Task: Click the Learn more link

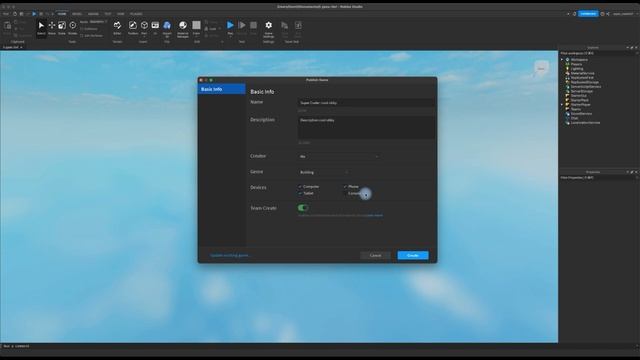Action: coord(375,215)
